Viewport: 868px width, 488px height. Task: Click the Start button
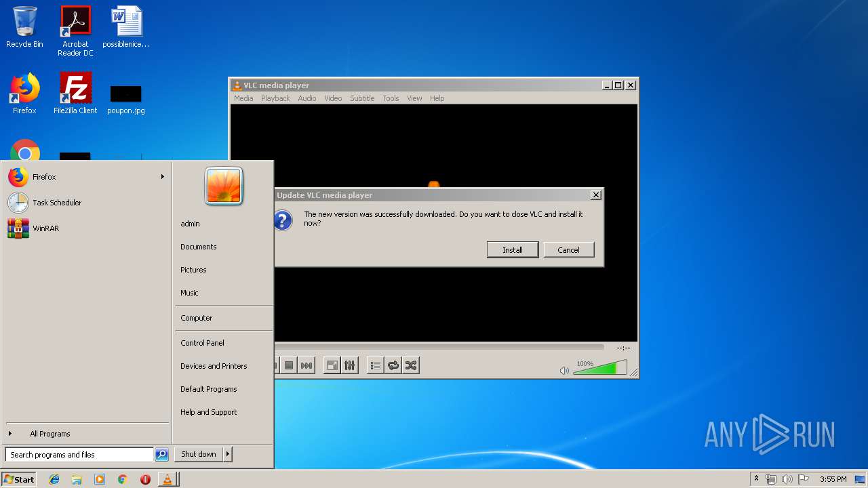(x=19, y=479)
